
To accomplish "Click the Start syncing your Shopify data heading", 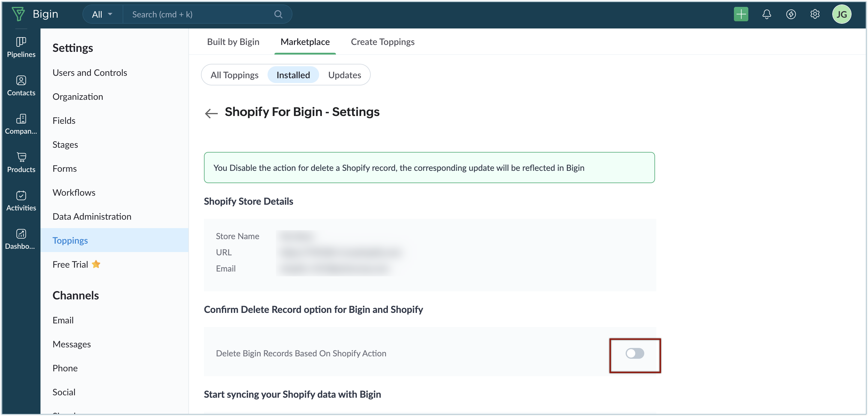I will click(292, 394).
